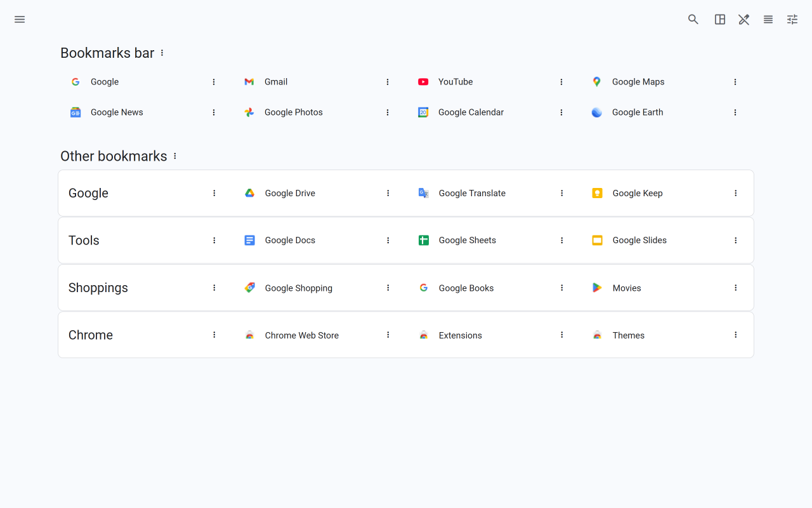The image size is (812, 508).
Task: Select the Google folder title
Action: (88, 193)
